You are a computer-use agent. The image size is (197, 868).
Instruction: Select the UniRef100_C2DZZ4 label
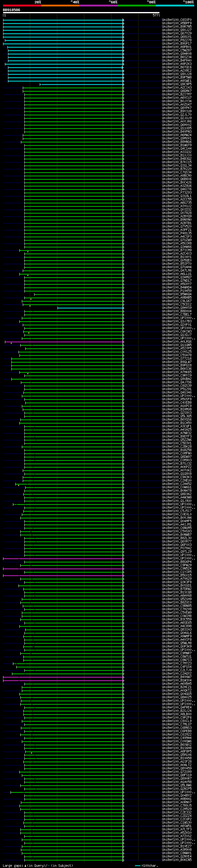(x=177, y=816)
